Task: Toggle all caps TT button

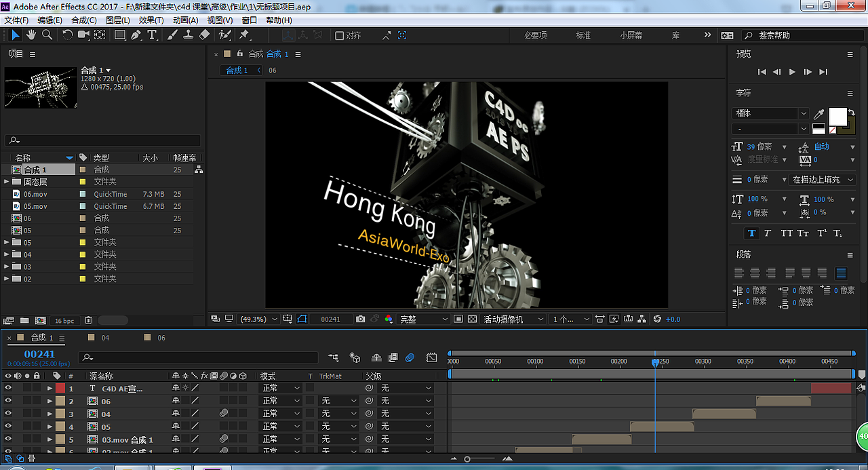Action: 787,233
